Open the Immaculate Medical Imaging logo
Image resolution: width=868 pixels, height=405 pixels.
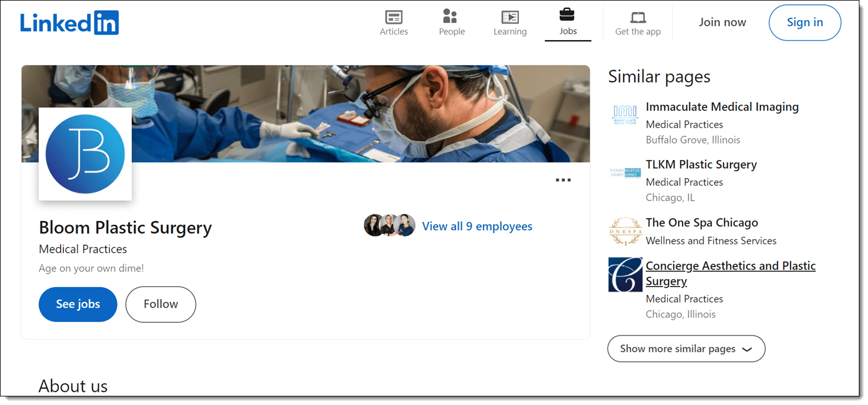[x=625, y=114]
